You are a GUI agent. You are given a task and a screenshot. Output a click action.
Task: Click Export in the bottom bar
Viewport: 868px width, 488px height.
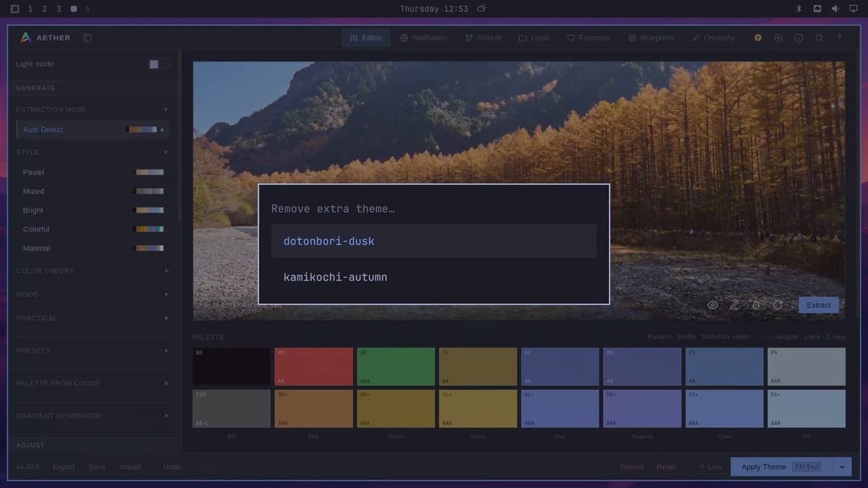(x=64, y=467)
